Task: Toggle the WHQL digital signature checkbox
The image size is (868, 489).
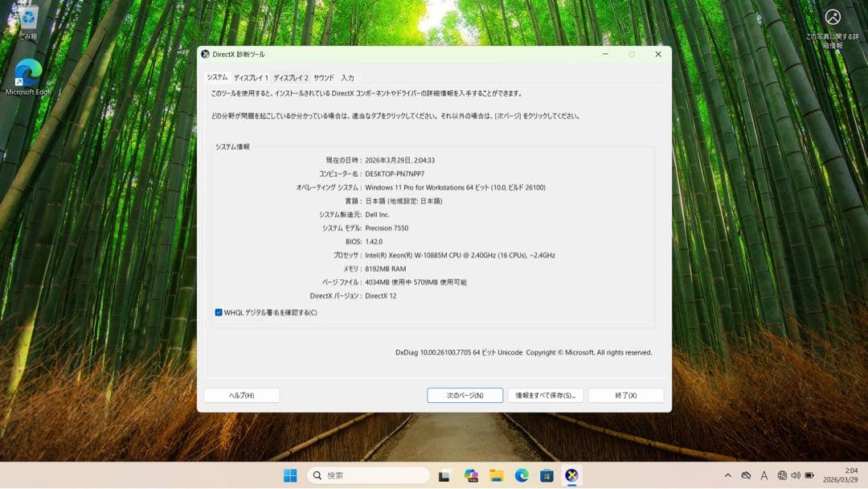Action: pyautogui.click(x=219, y=312)
